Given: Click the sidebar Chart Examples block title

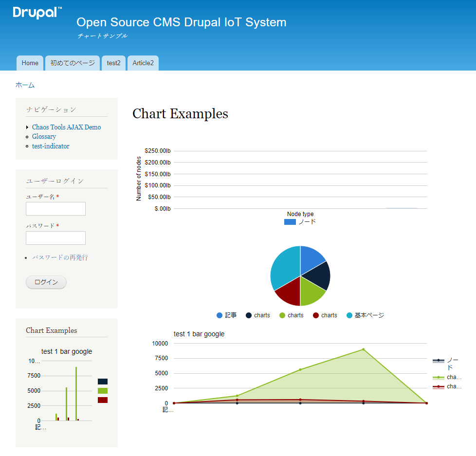Looking at the screenshot, I should point(51,330).
